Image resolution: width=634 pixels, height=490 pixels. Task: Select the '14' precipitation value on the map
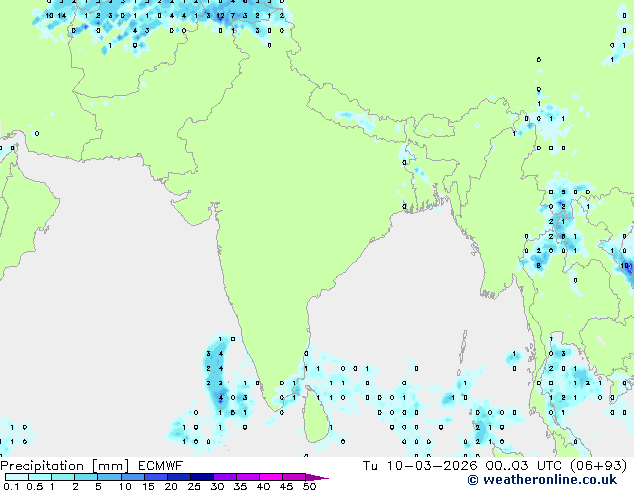[61, 16]
